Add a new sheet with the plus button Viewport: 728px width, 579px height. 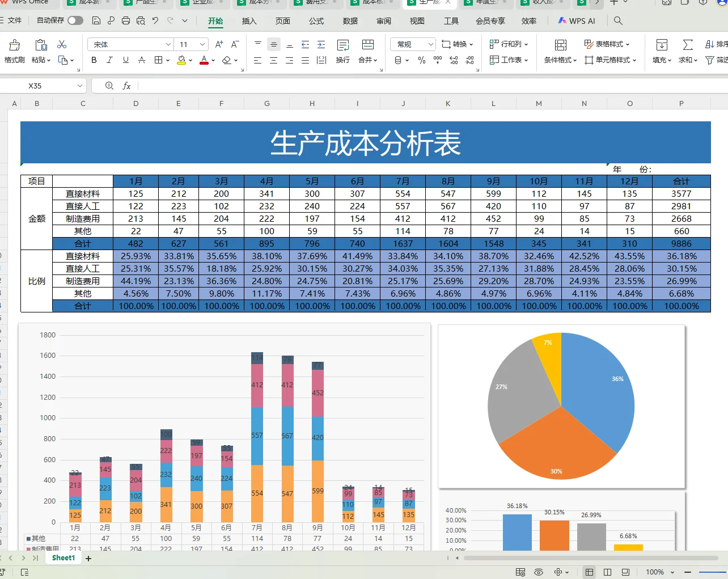[88, 557]
